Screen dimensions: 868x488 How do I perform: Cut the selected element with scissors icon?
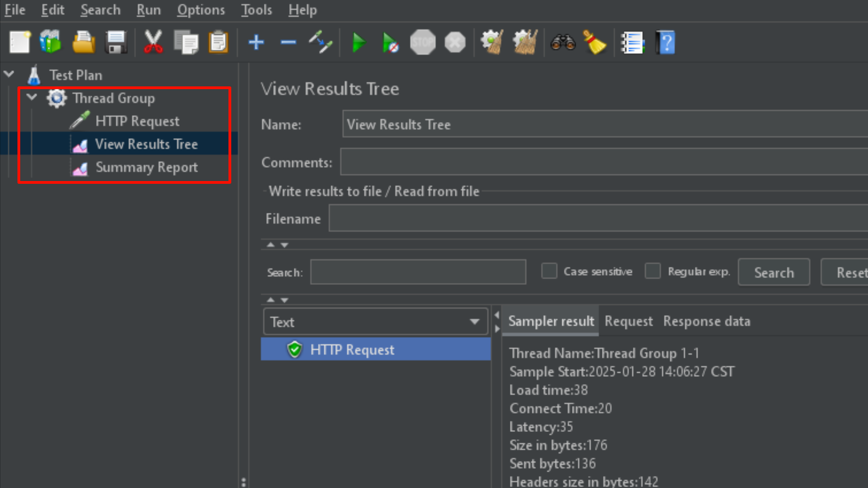point(153,42)
